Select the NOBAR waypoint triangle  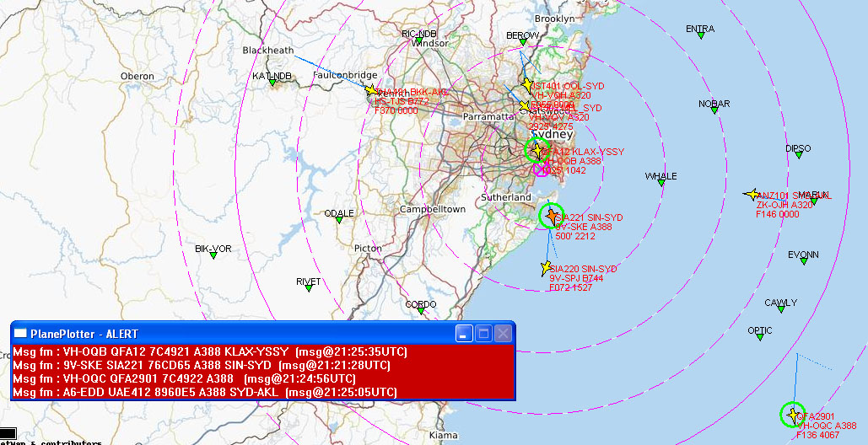point(714,110)
